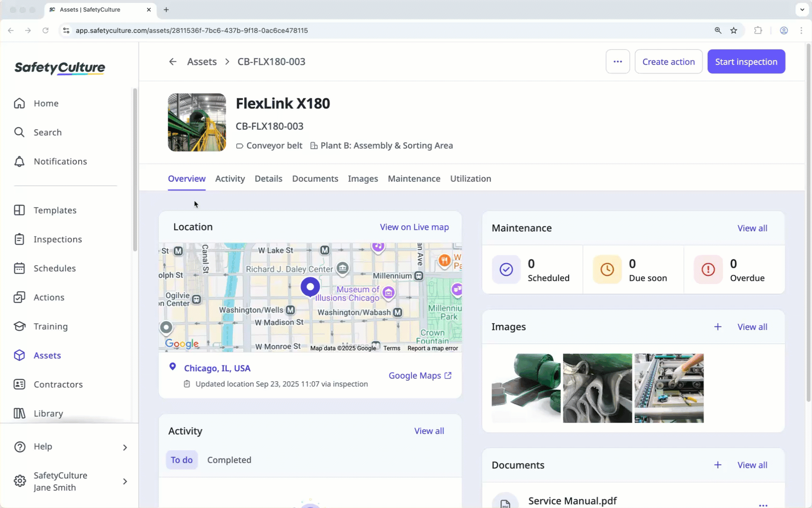Open the gray folded belt image
812x508 pixels.
597,388
